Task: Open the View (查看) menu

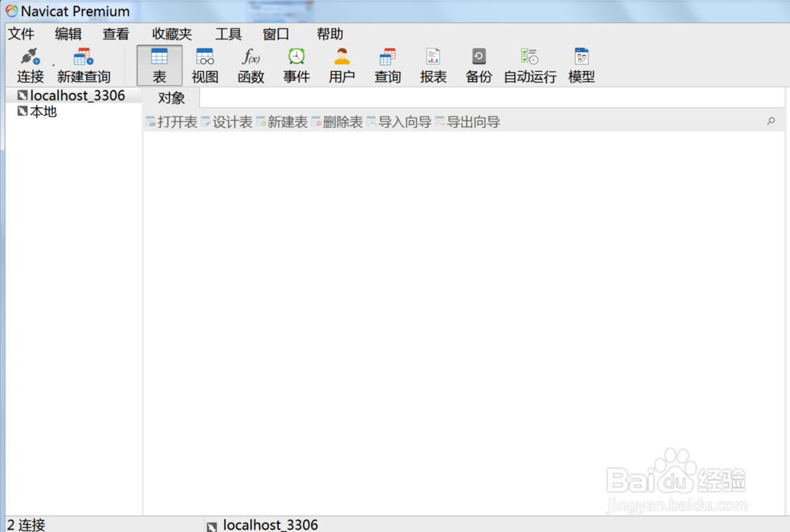Action: pyautogui.click(x=116, y=34)
